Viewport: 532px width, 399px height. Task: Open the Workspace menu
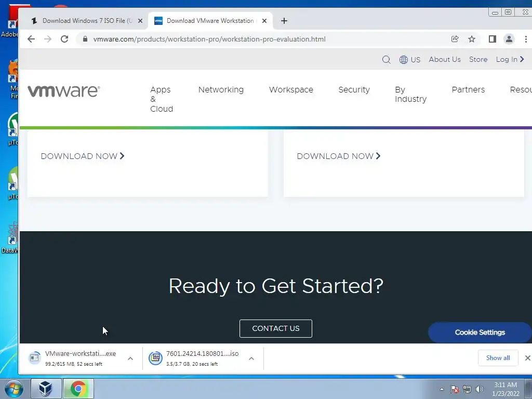[x=291, y=89]
